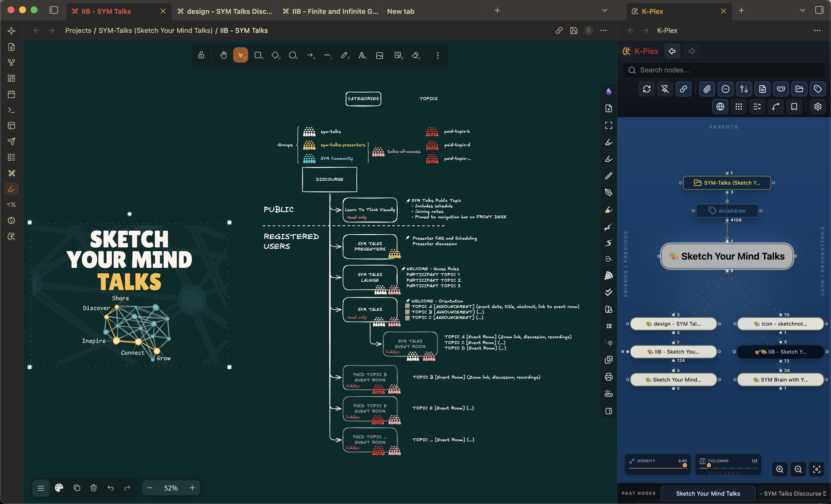
Task: Select the sticky note embed tool
Action: coord(398,55)
